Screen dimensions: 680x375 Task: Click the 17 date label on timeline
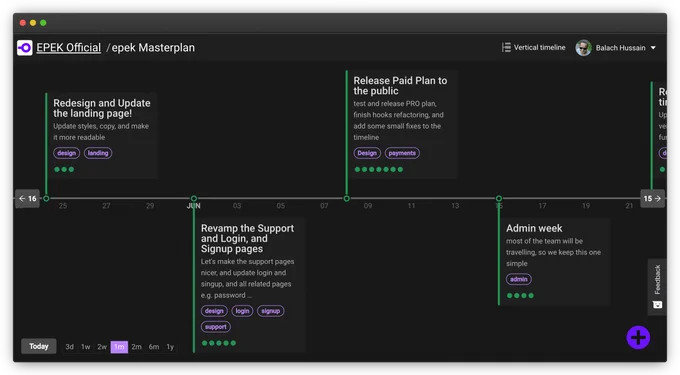click(x=542, y=206)
